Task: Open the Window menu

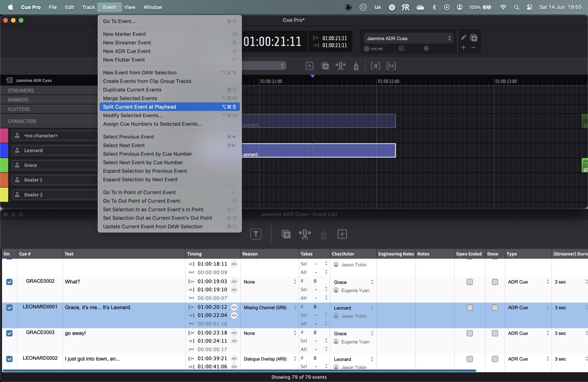Action: pos(153,7)
